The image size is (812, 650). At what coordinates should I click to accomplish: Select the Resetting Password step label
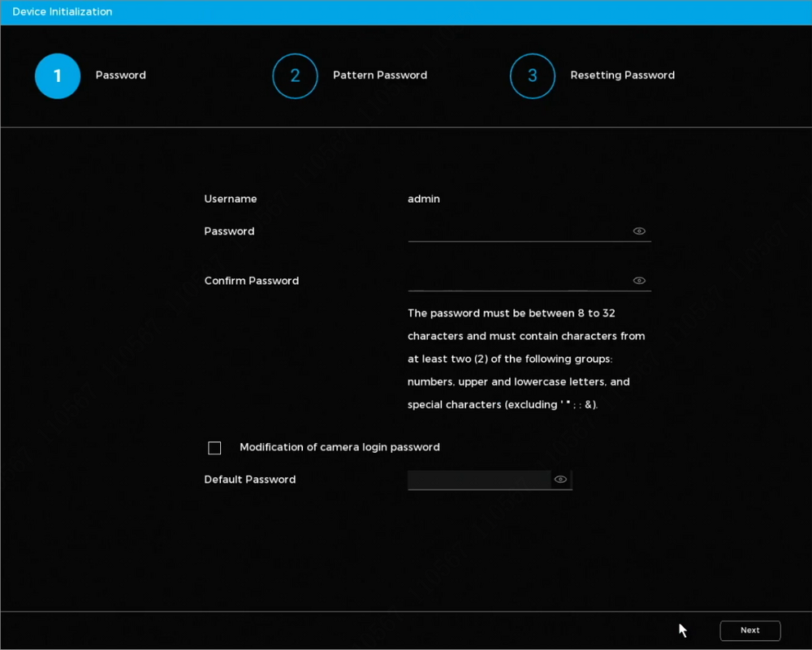(622, 75)
